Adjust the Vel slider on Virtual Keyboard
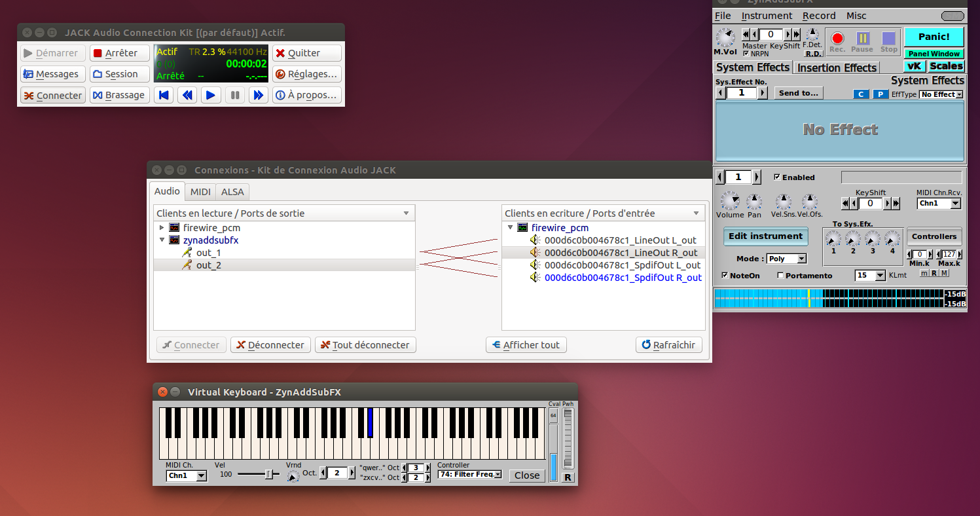Viewport: 980px width, 516px height. click(x=268, y=474)
